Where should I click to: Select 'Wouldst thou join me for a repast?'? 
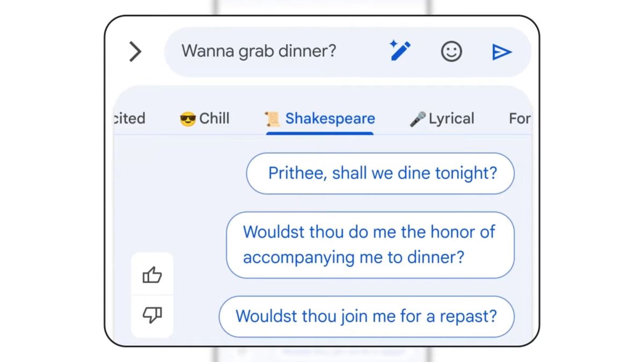[367, 317]
